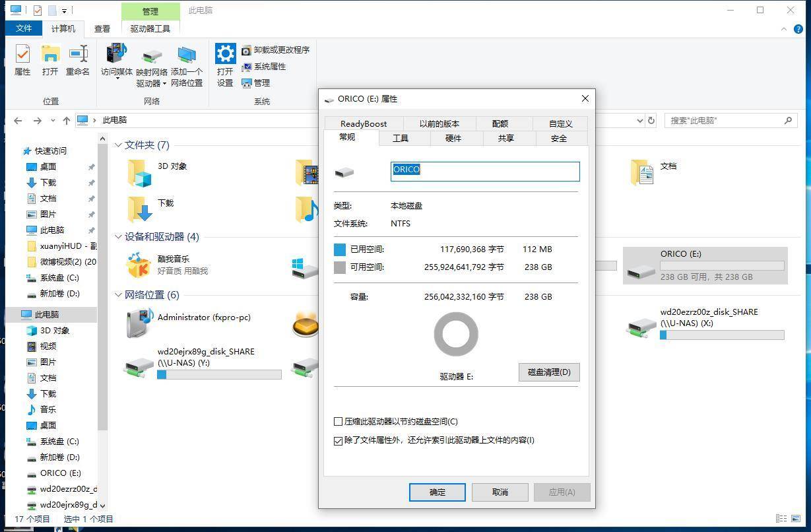Collapse the 网络位置 group
The width and height of the screenshot is (811, 532).
(118, 294)
